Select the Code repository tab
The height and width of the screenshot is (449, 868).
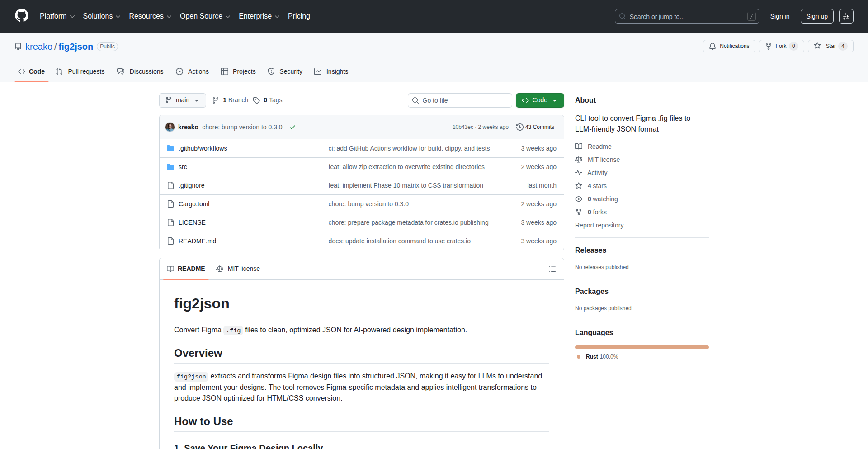[32, 71]
